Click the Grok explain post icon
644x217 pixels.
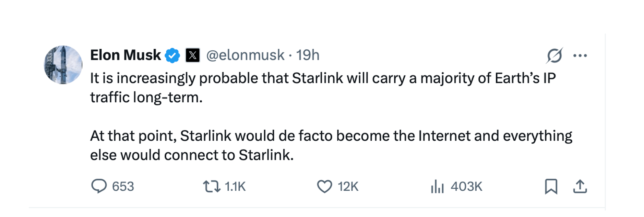pyautogui.click(x=554, y=55)
